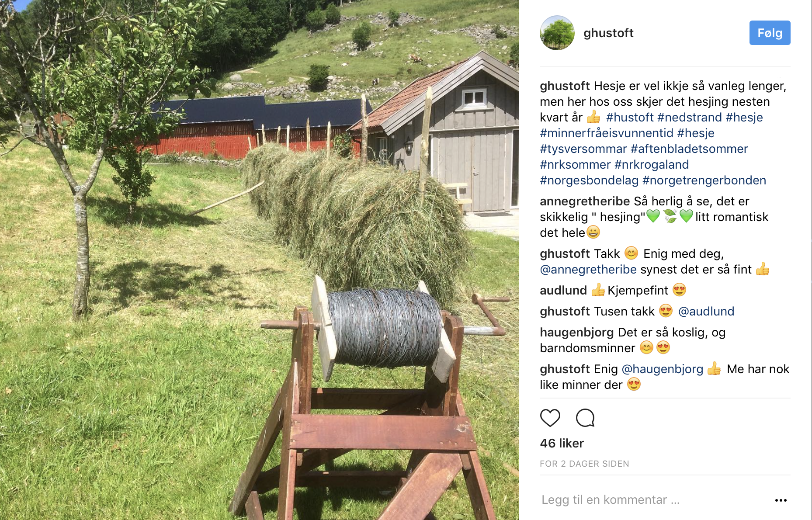Screen dimensions: 812x520
Task: Click the comment speech bubble icon
Action: click(x=585, y=418)
